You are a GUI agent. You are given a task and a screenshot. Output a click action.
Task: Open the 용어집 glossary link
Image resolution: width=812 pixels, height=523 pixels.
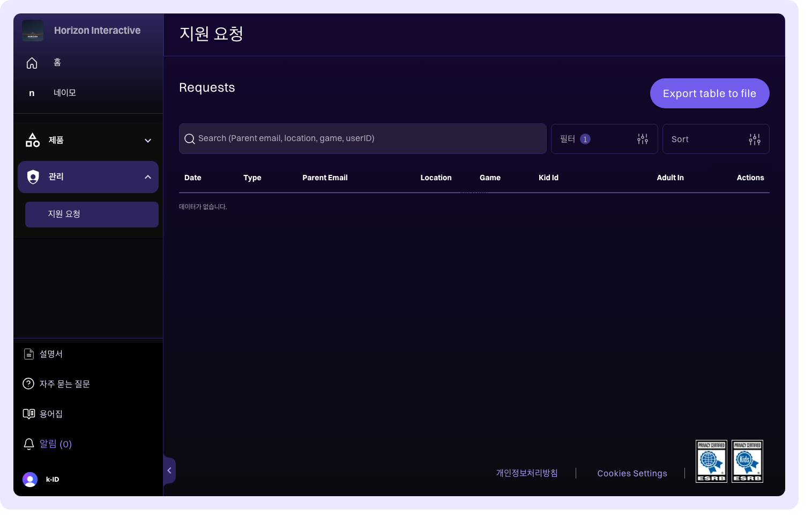click(51, 414)
